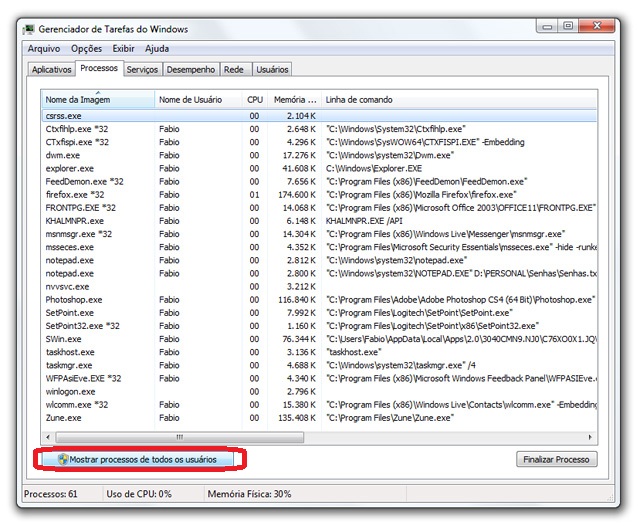Screen dimensions: 640x532
Task: Select the Photoshop.exe process
Action: click(319, 300)
